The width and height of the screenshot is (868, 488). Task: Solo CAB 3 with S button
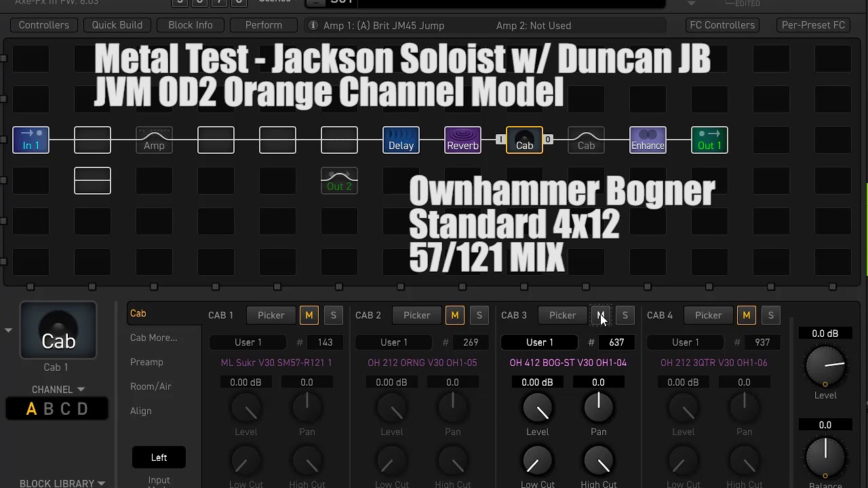pyautogui.click(x=625, y=315)
